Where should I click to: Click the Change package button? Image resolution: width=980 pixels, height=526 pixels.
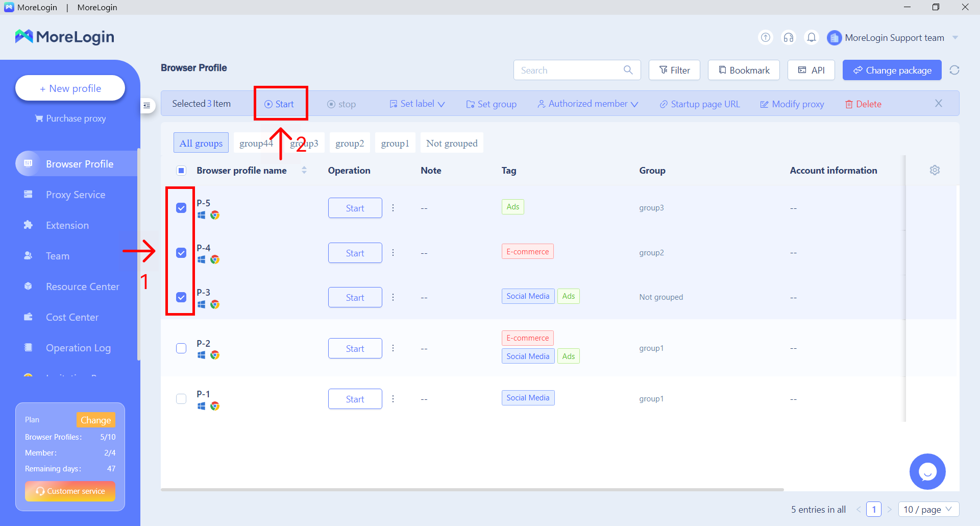(x=892, y=70)
